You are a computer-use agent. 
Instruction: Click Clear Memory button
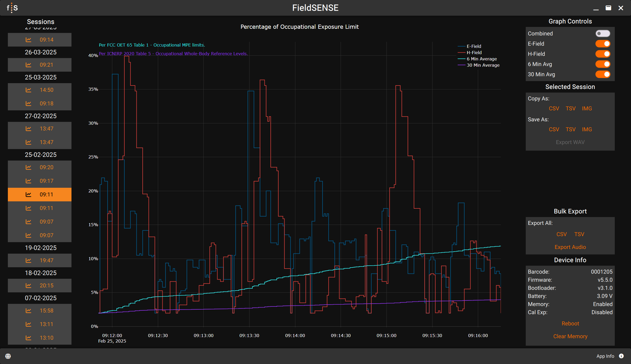[570, 336]
